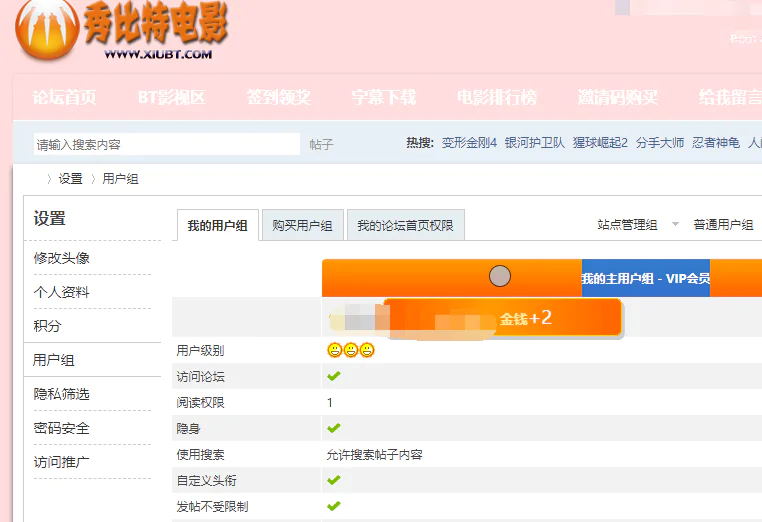The image size is (762, 522).
Task: Click the 隐身 green checkmark
Action: pos(334,428)
